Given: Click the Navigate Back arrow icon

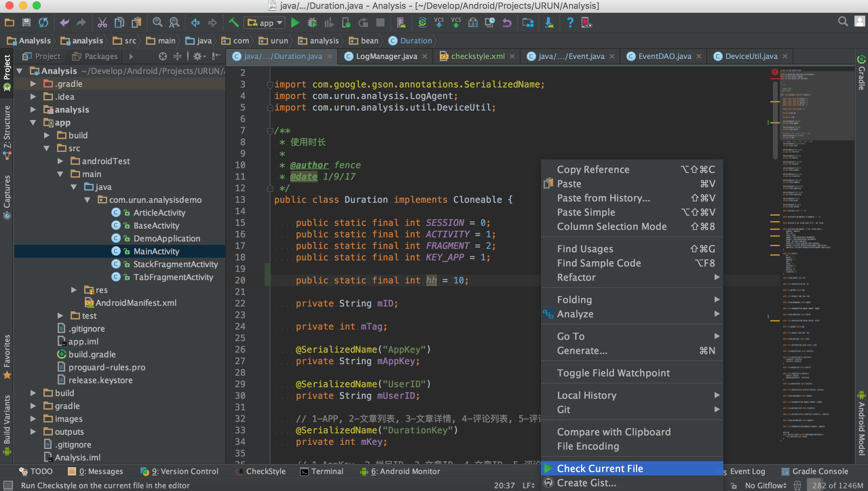Looking at the screenshot, I should tap(195, 23).
